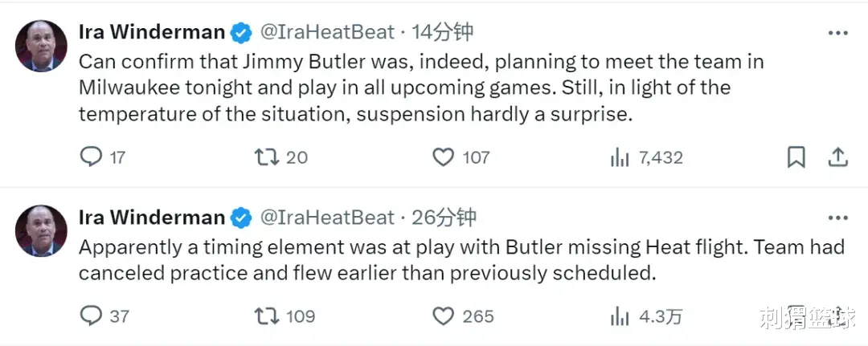Reply to the tweet with 37 comments
This screenshot has height=346, width=868.
point(91,315)
